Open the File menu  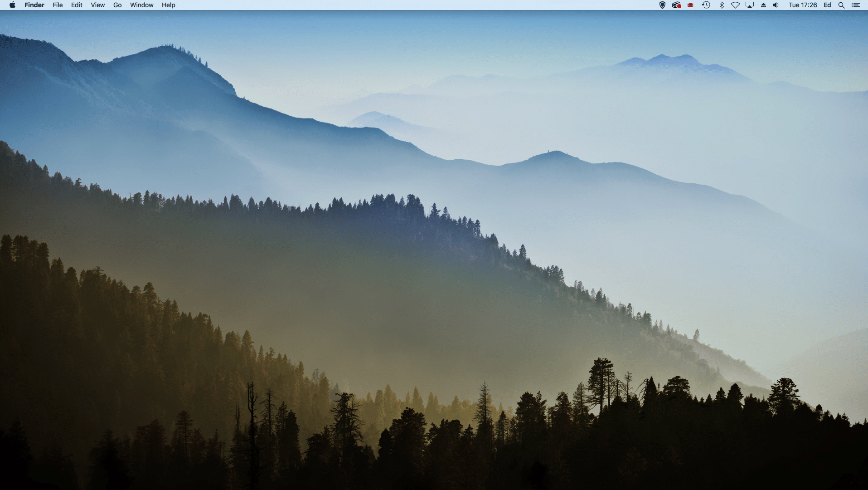58,5
